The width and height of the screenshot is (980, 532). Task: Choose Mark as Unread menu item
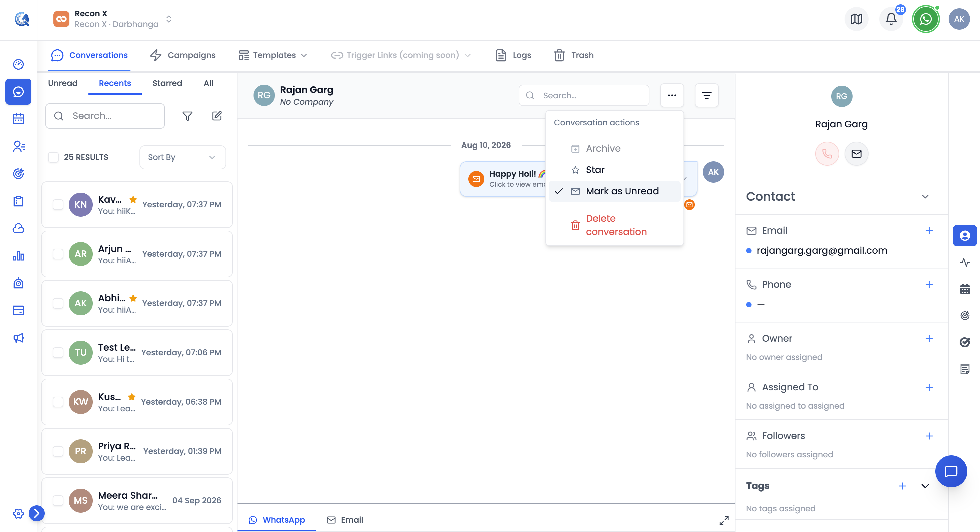coord(614,191)
